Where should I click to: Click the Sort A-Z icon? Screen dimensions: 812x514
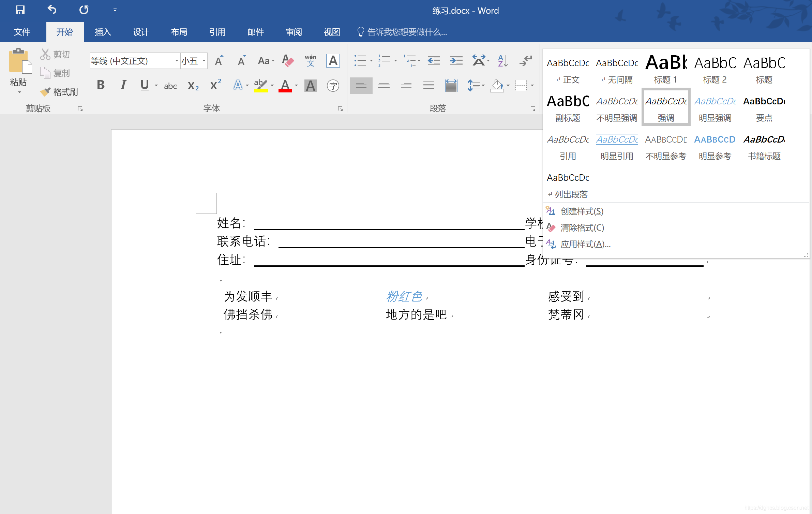(x=503, y=61)
